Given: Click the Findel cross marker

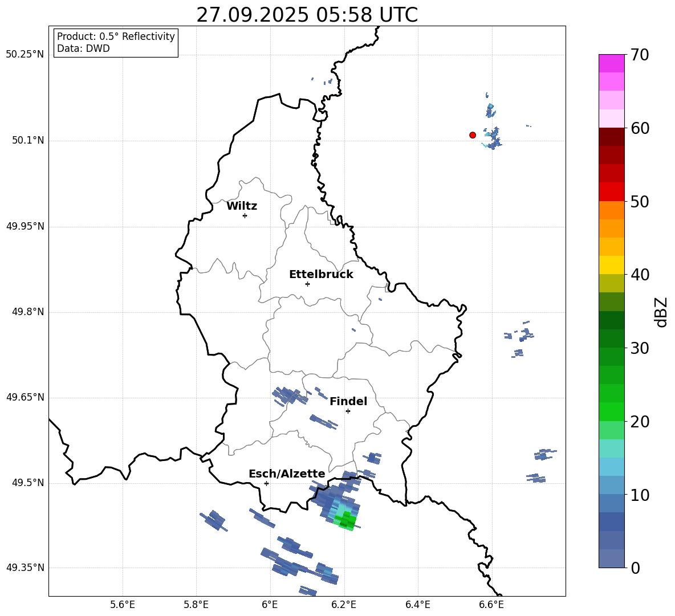Looking at the screenshot, I should 348,411.
